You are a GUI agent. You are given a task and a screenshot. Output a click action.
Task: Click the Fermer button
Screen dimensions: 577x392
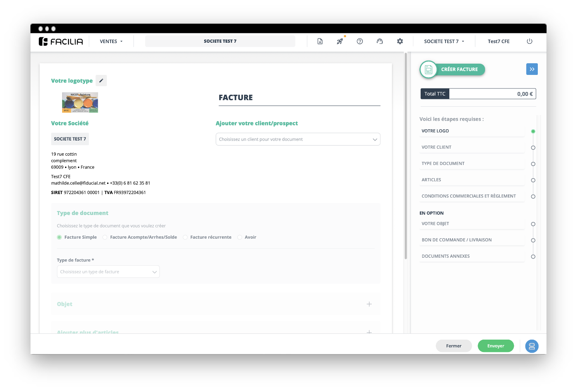[454, 346]
